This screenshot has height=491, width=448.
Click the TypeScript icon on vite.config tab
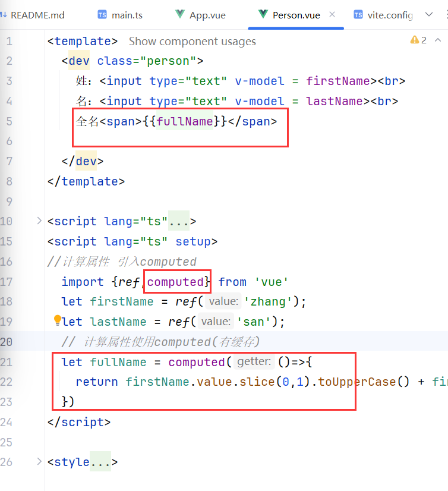click(358, 15)
